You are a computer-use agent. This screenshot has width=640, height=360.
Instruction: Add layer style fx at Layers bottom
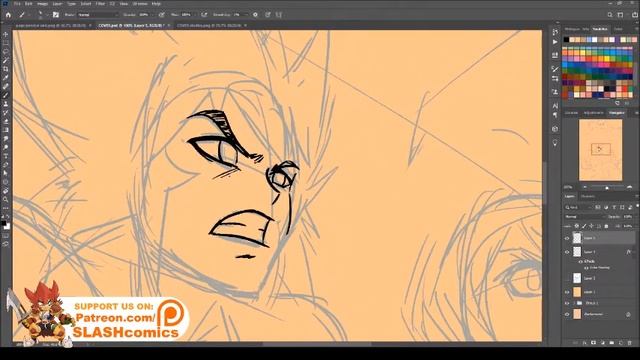coord(584,343)
